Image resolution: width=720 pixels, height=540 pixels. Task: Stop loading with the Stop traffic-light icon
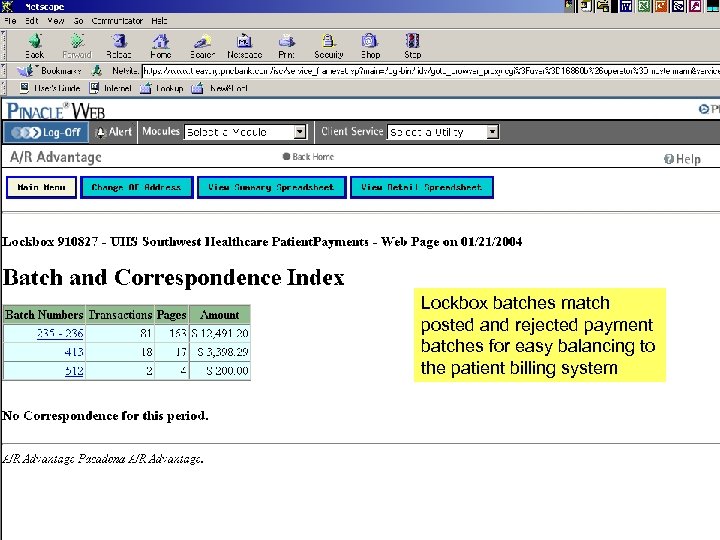point(412,46)
